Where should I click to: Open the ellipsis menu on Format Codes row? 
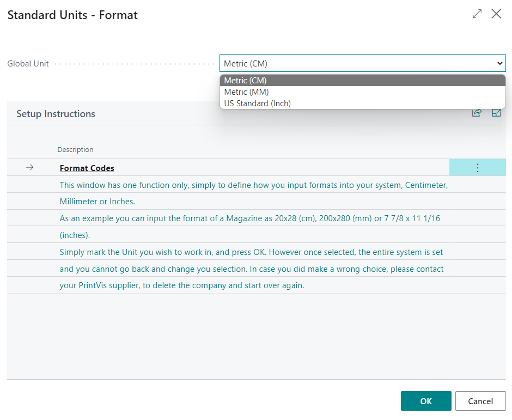tap(478, 167)
